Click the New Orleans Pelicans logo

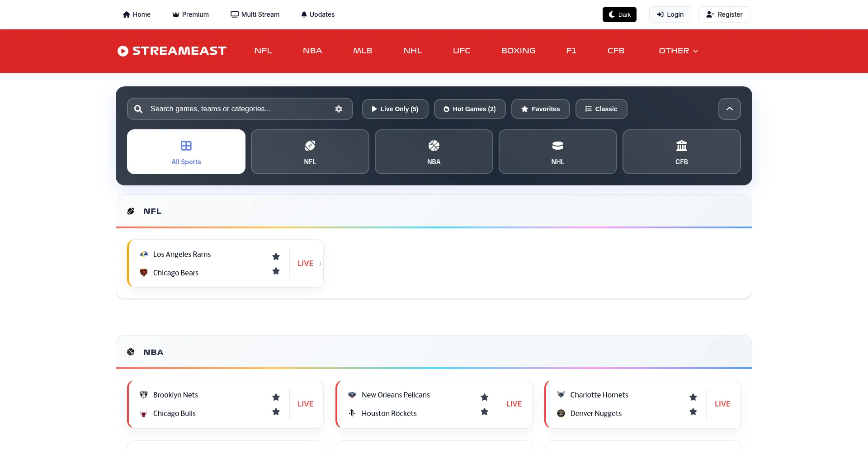[x=352, y=395]
